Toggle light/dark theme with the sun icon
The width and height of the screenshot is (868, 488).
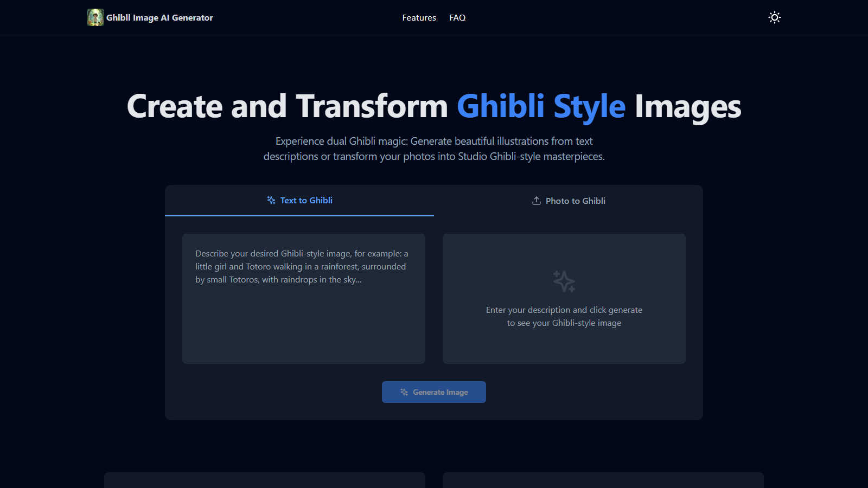pyautogui.click(x=775, y=17)
